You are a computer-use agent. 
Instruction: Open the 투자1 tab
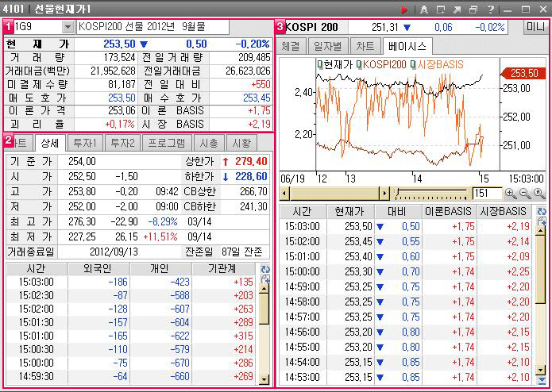click(85, 143)
